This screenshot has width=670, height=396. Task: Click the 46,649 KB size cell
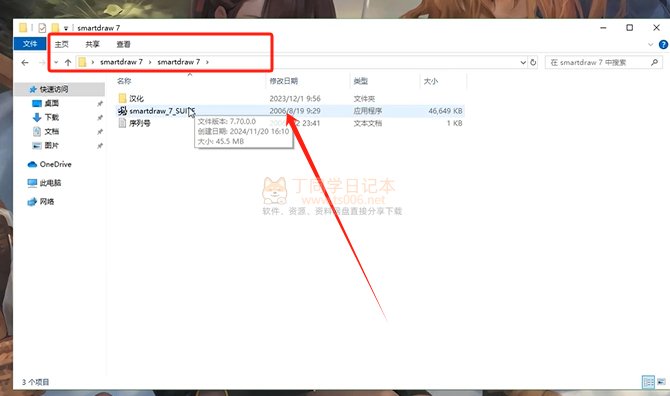[445, 111]
